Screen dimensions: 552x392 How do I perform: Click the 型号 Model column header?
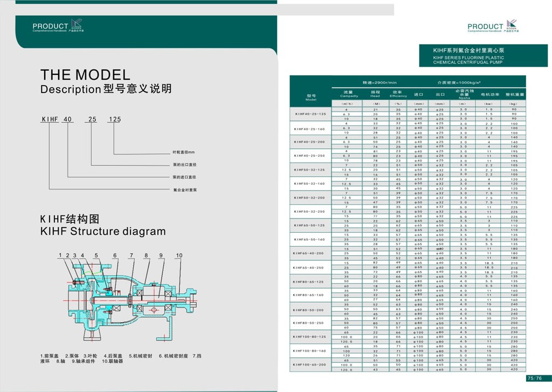[x=310, y=96]
